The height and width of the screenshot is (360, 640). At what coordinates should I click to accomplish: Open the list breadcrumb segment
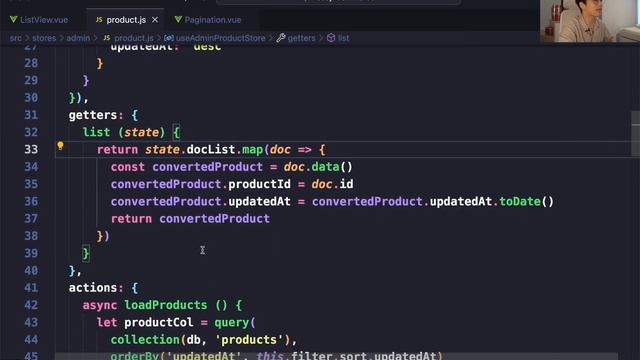point(343,38)
